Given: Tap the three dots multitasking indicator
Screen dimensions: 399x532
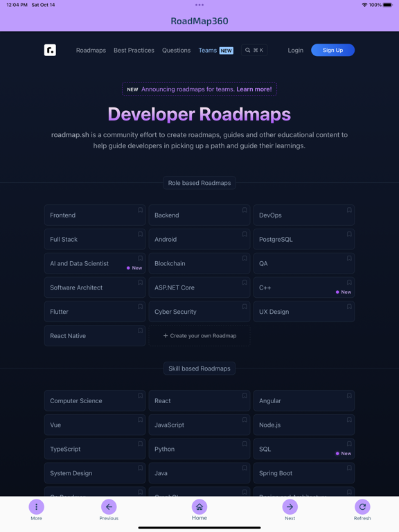Looking at the screenshot, I should tap(199, 5).
